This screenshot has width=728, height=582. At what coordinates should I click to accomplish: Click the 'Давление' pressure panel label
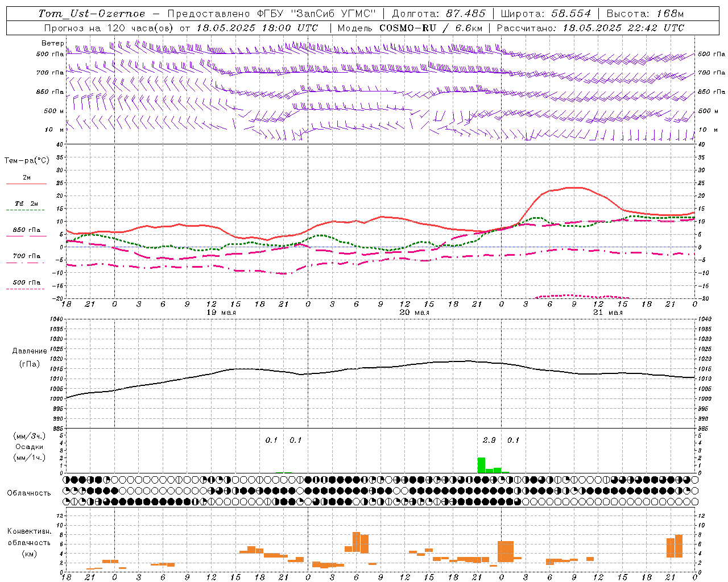click(x=30, y=351)
